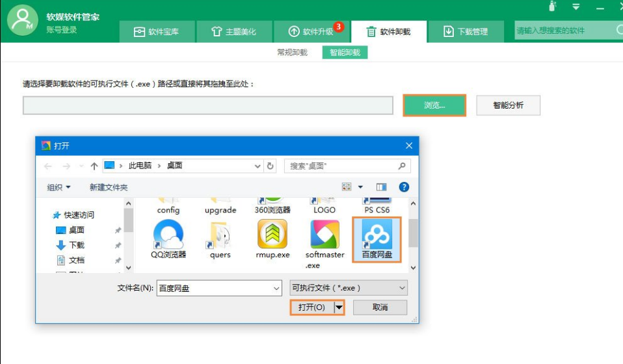Viewport: 623px width, 364px height.
Task: Click the 取消 cancel button
Action: (380, 307)
